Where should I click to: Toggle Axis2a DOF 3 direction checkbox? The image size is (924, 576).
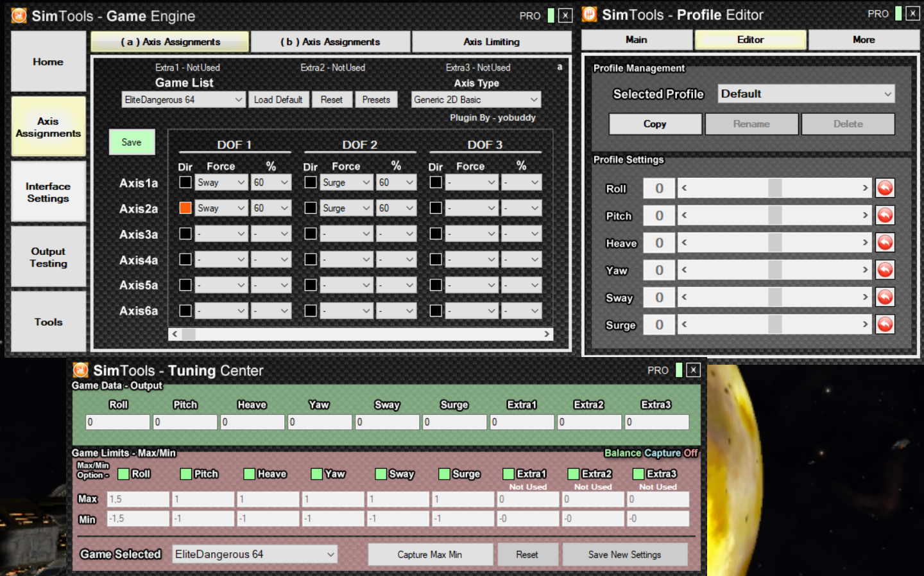click(436, 208)
